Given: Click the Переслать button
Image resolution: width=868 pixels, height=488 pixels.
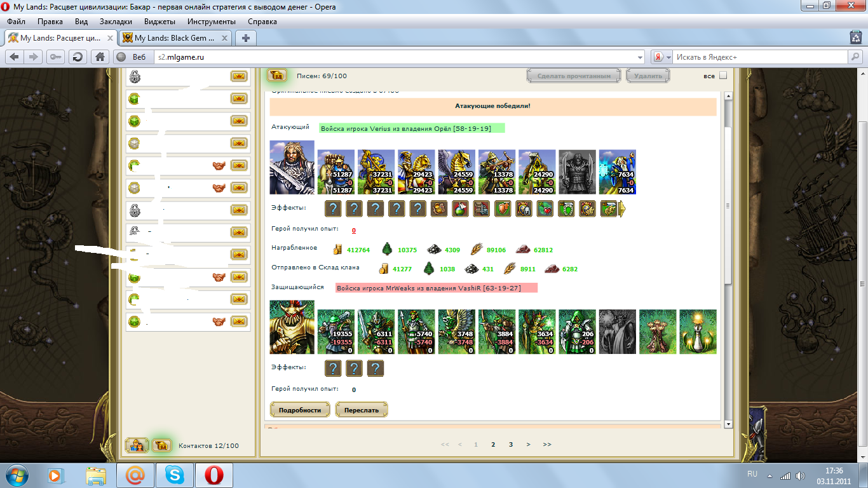Looking at the screenshot, I should [x=361, y=410].
